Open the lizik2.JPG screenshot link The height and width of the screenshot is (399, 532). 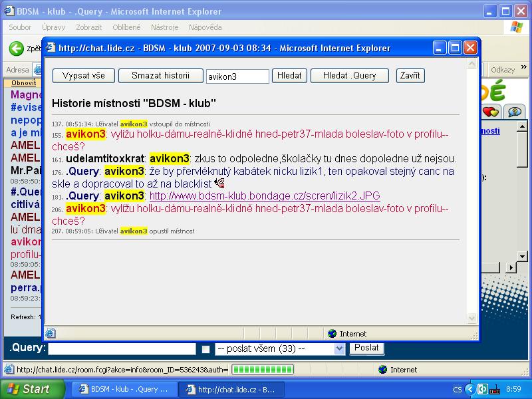click(265, 196)
